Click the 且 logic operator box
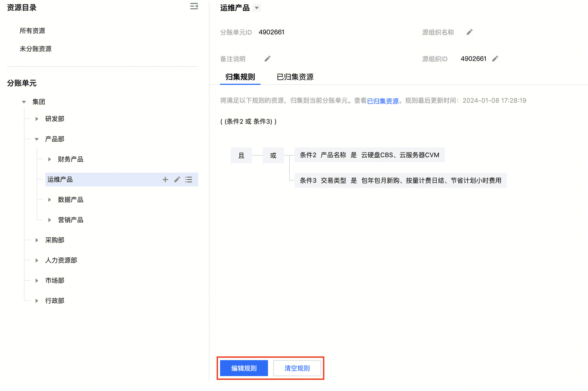Image resolution: width=588 pixels, height=391 pixels. coord(241,156)
